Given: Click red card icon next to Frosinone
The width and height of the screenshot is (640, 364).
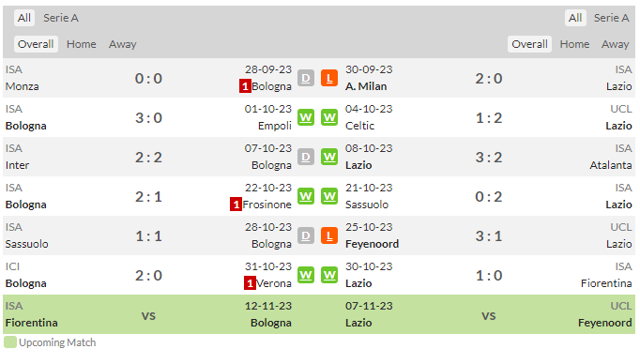Looking at the screenshot, I should (x=236, y=205).
